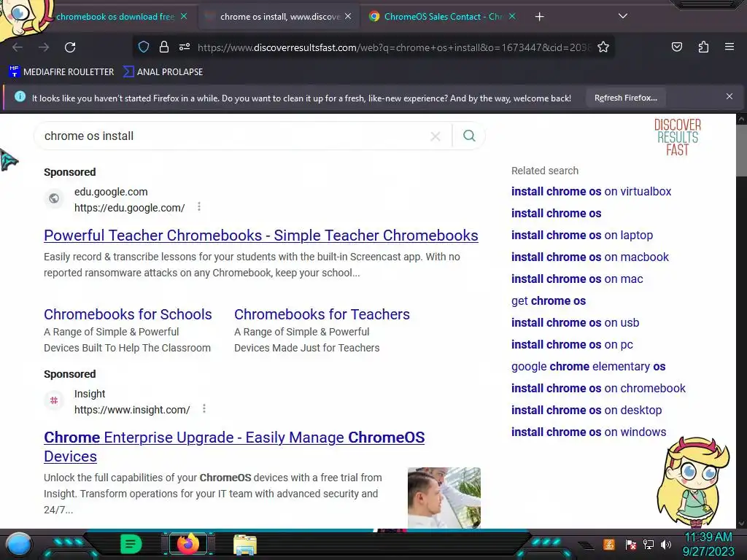This screenshot has width=747, height=560.
Task: Open options menu for Insight ad
Action: (204, 408)
